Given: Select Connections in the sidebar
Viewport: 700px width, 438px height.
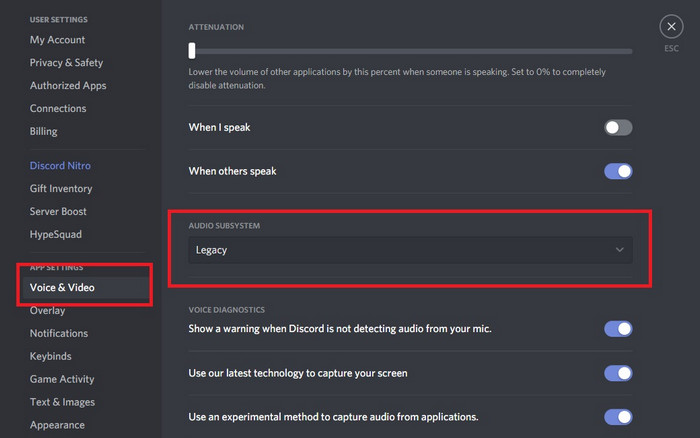Looking at the screenshot, I should click(58, 109).
